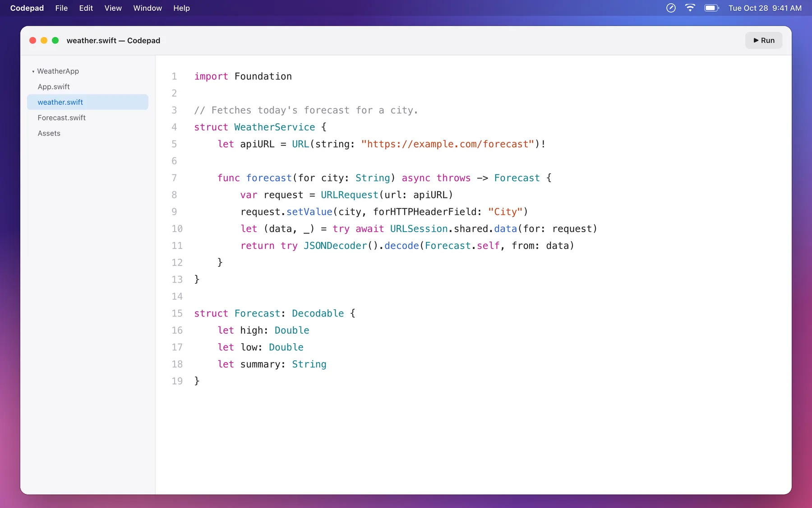
Task: Click line number 19 in the gutter
Action: coord(177,381)
